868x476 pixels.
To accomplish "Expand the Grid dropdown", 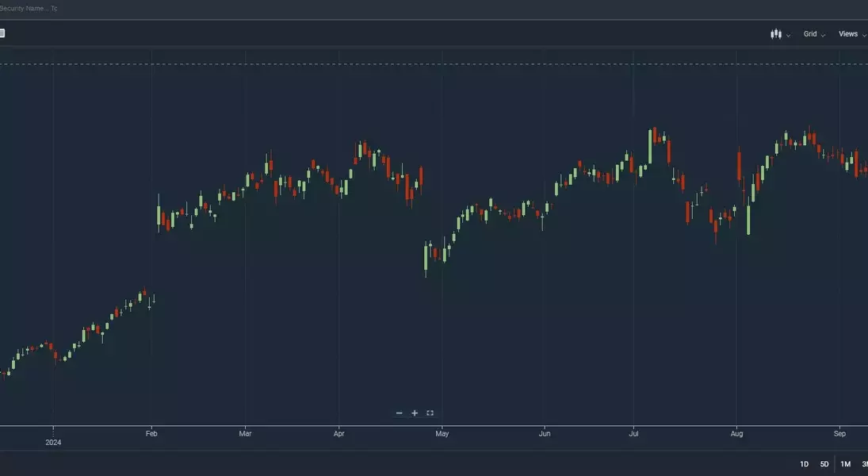I will tap(814, 34).
